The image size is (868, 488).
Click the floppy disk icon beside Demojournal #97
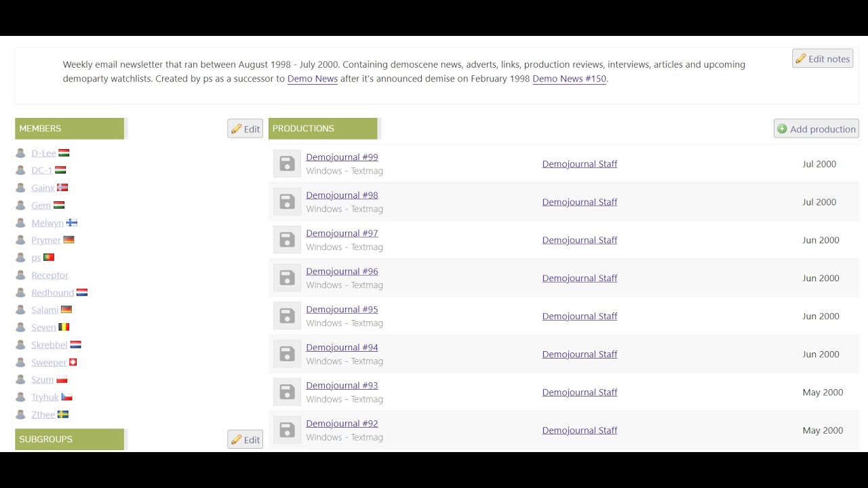[x=287, y=240]
